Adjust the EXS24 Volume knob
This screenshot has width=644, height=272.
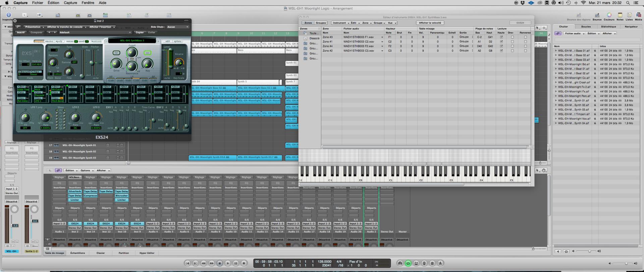(x=179, y=62)
